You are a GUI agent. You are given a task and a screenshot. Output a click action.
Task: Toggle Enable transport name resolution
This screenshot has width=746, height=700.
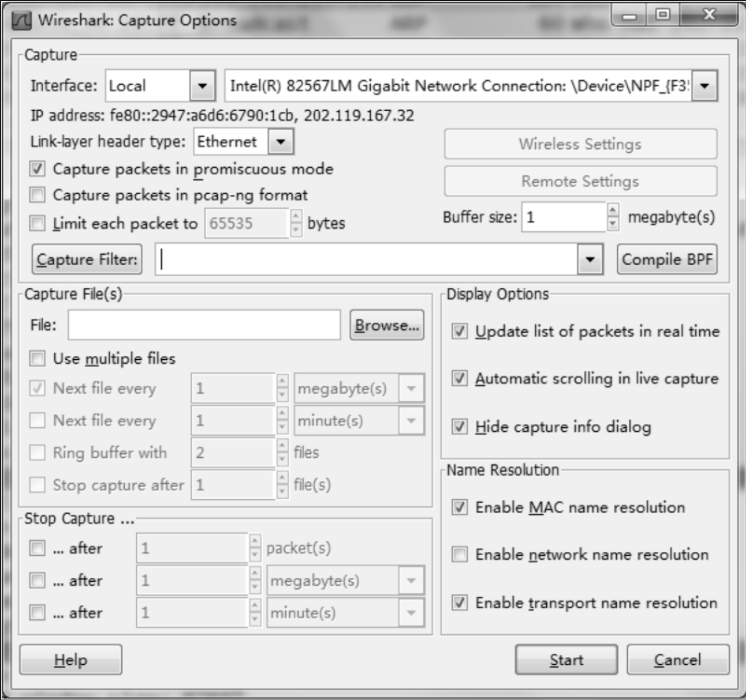tap(460, 603)
